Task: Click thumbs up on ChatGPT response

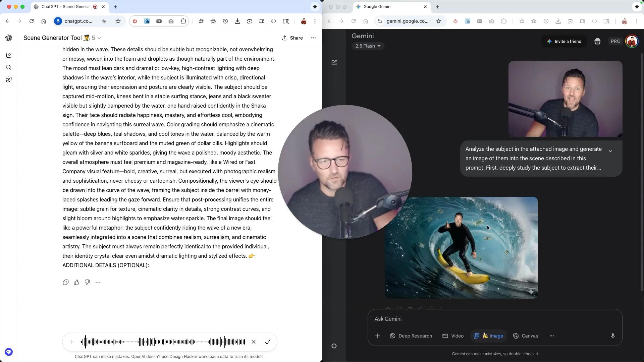Action: (76, 282)
